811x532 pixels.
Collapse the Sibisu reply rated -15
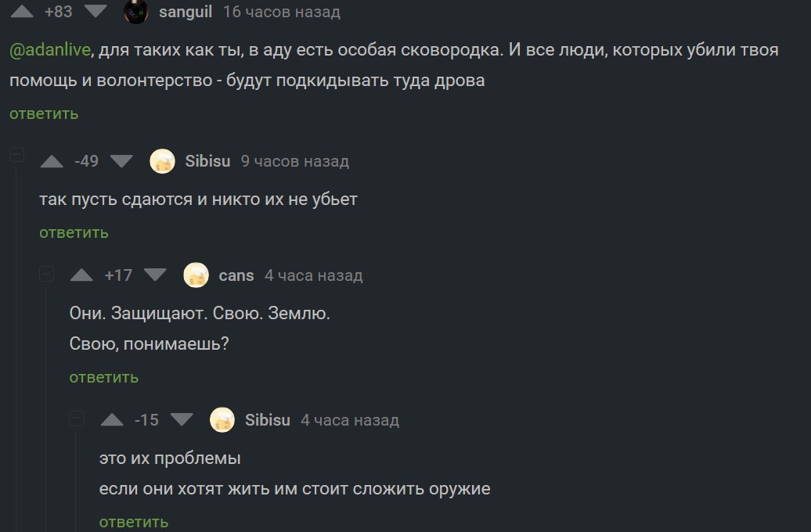coord(77,419)
